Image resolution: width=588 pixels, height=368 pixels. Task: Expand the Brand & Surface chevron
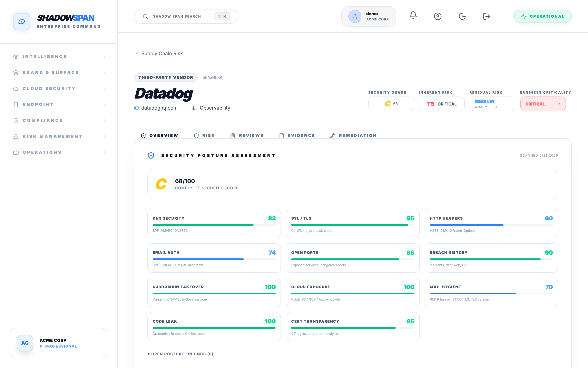point(105,73)
